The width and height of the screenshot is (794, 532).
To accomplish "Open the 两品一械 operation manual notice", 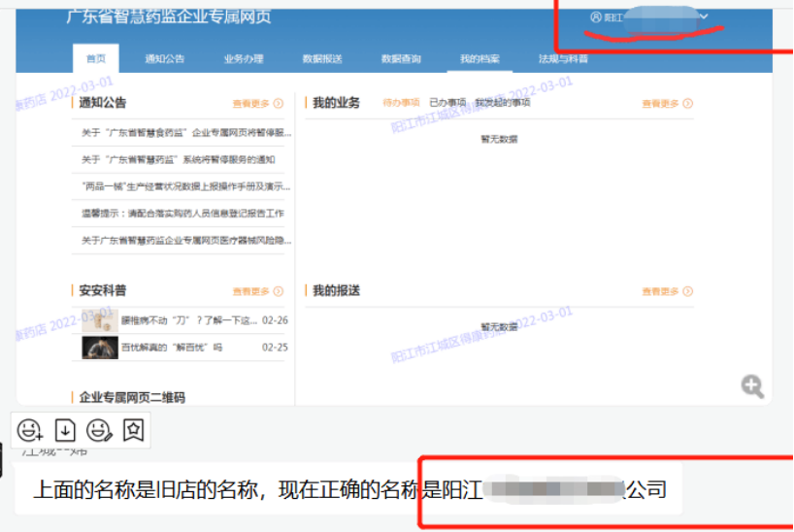I will 185,186.
